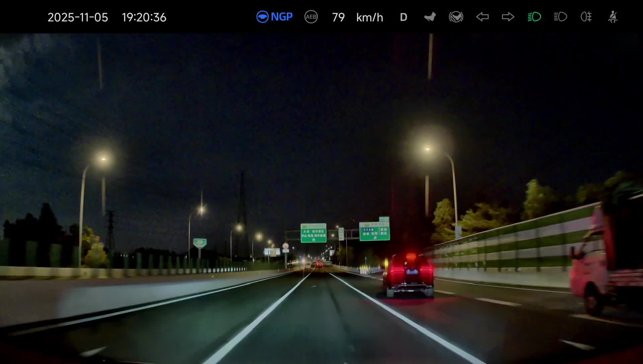Viewport: 643px width, 364px height.
Task: Click the km/h unit label
Action: pos(369,17)
